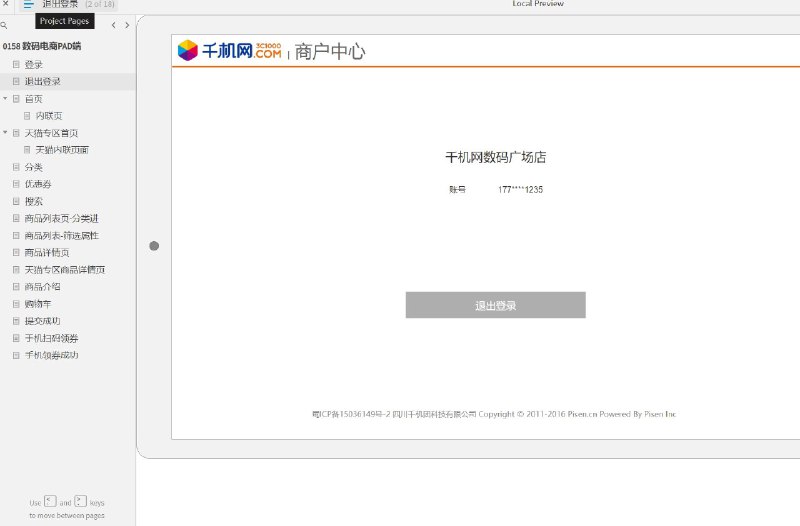
Task: Click the ICP copyright footer text
Action: pos(494,414)
